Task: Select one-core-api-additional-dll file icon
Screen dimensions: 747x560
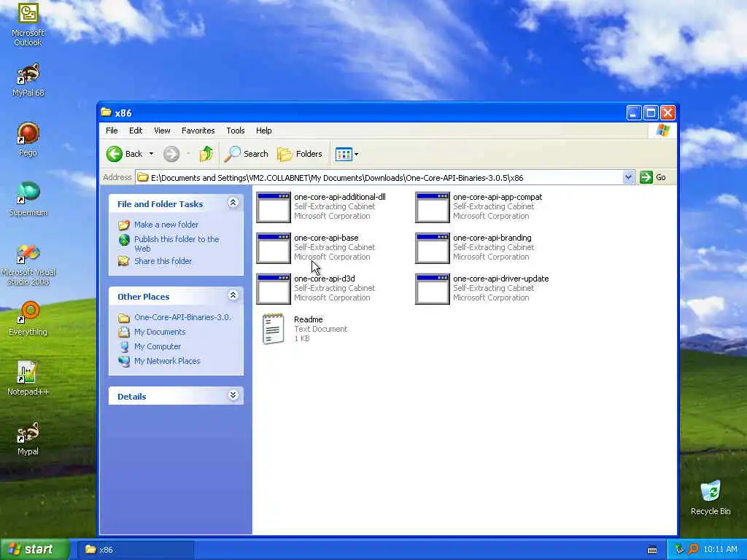Action: pyautogui.click(x=274, y=207)
